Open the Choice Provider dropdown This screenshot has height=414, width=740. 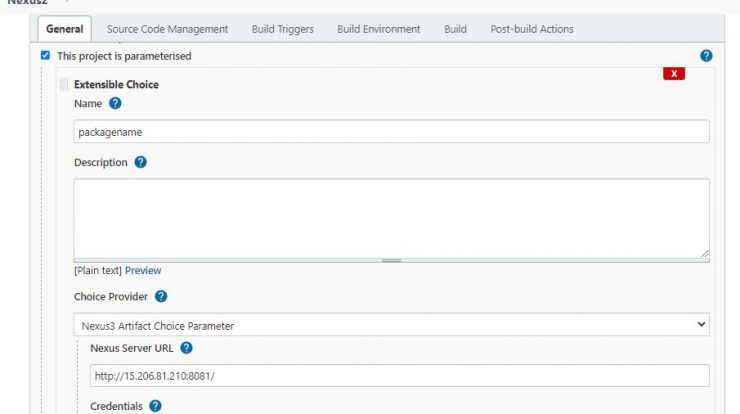click(391, 325)
